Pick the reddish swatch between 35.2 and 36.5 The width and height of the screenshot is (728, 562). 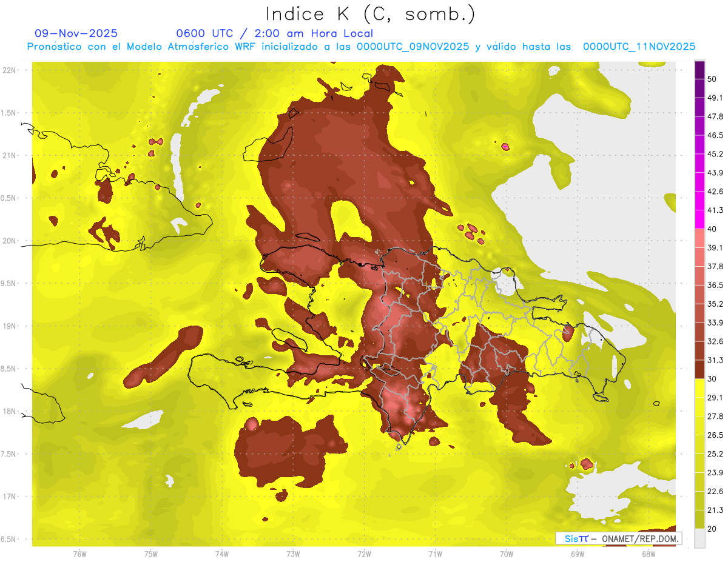pos(699,295)
